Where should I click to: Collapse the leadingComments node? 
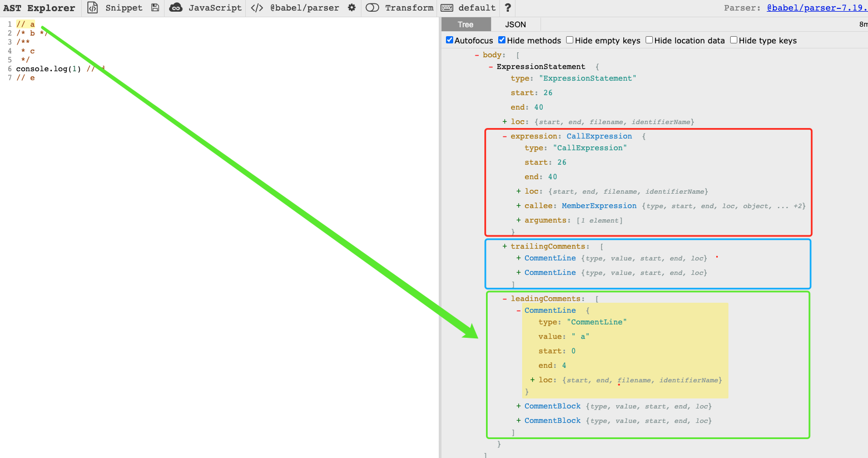tap(505, 299)
